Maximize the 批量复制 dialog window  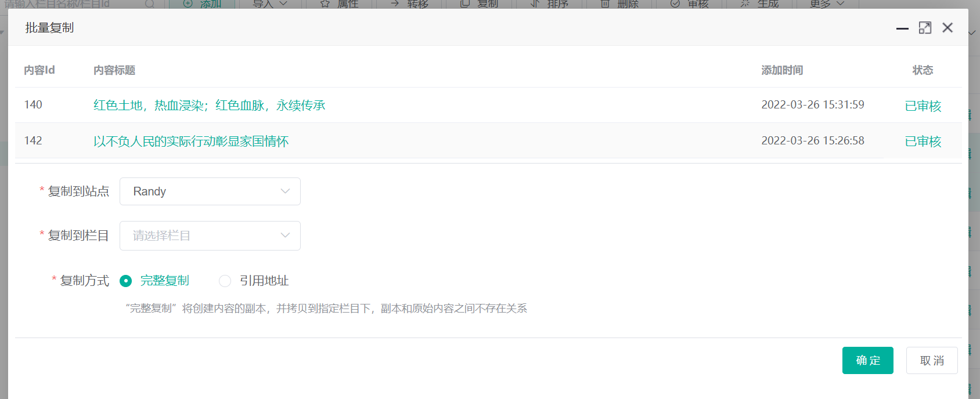click(925, 28)
